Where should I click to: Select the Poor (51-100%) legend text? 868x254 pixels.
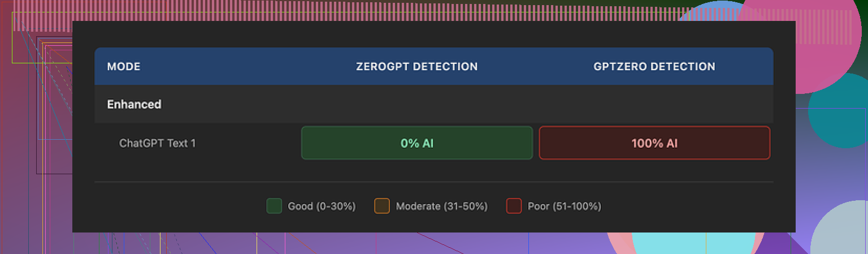click(564, 206)
